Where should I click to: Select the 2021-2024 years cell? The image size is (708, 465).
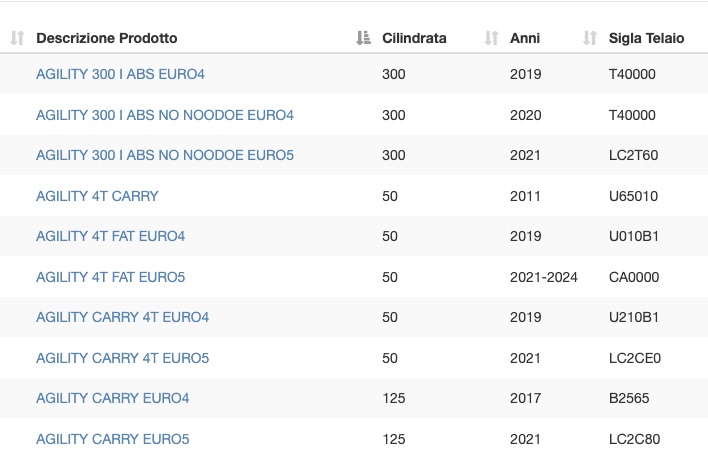(544, 277)
